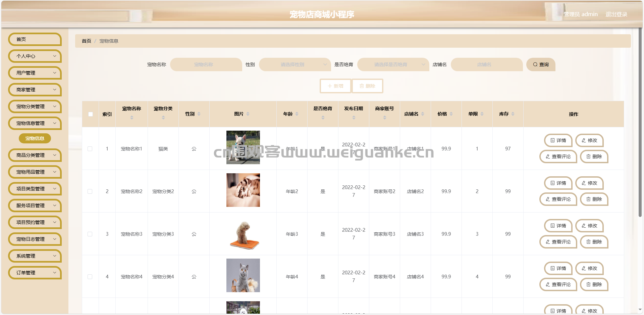Open 服务项目管理 sidebar menu
This screenshot has width=644, height=315.
click(x=35, y=206)
